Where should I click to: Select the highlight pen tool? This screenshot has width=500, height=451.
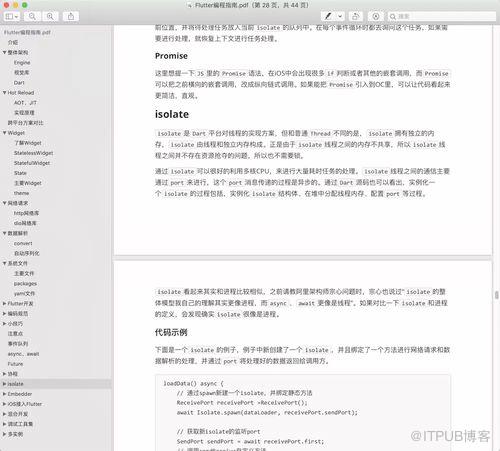click(x=328, y=16)
